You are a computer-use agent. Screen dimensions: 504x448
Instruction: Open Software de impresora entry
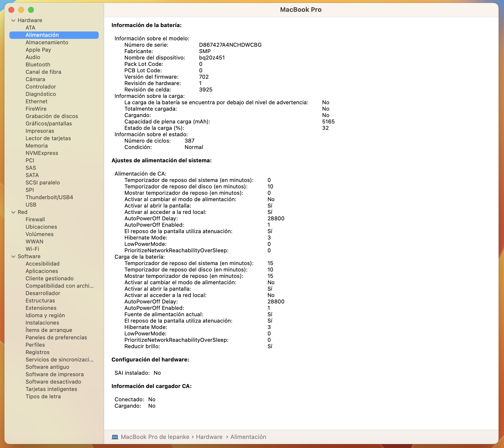[x=55, y=374]
